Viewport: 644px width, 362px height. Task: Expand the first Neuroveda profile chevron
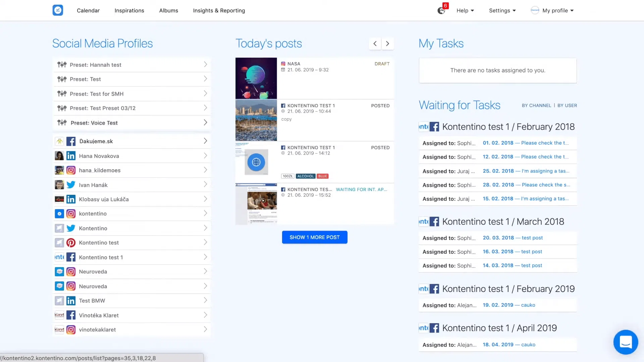click(x=205, y=271)
